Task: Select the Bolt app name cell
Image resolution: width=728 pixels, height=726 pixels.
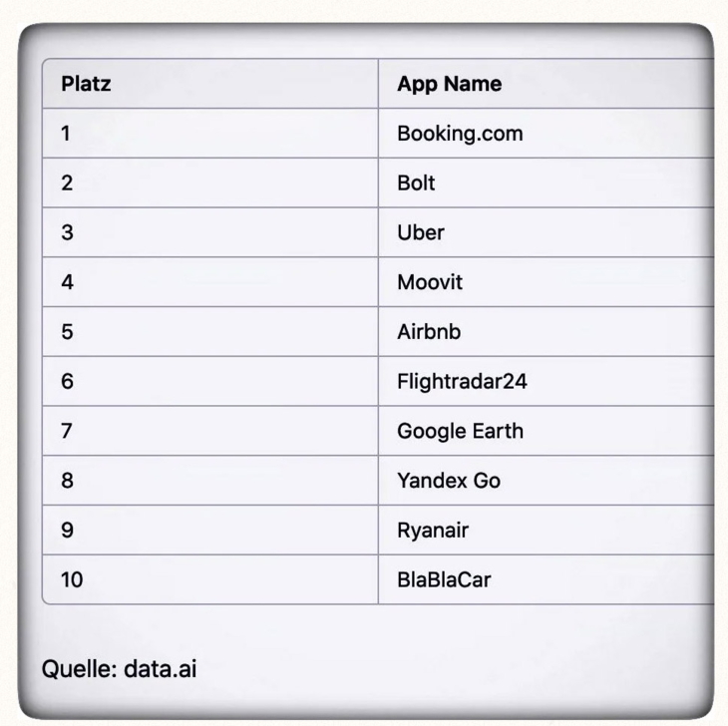Action: pos(416,182)
